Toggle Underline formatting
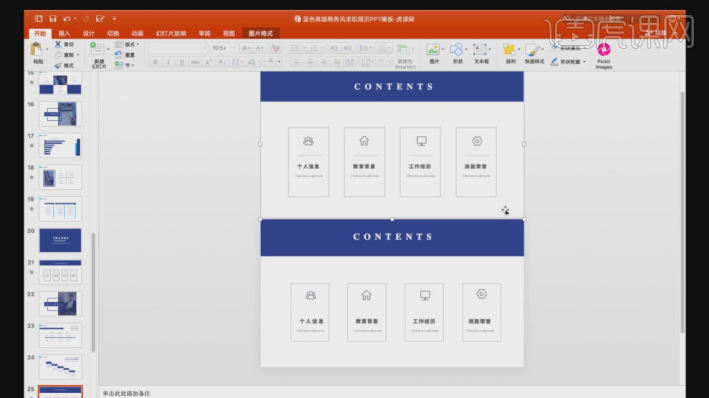This screenshot has width=709, height=398. coord(182,62)
